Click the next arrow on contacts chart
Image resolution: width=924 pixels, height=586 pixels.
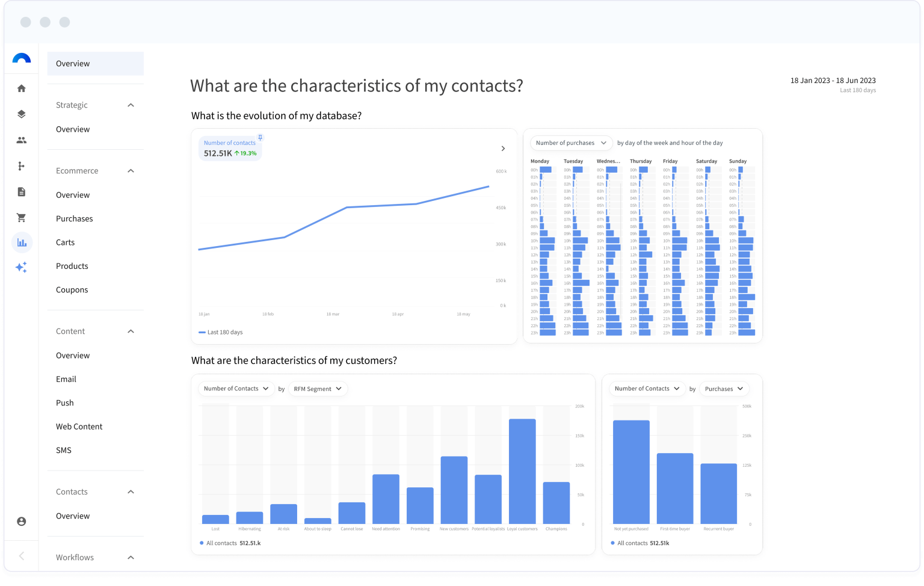[503, 149]
